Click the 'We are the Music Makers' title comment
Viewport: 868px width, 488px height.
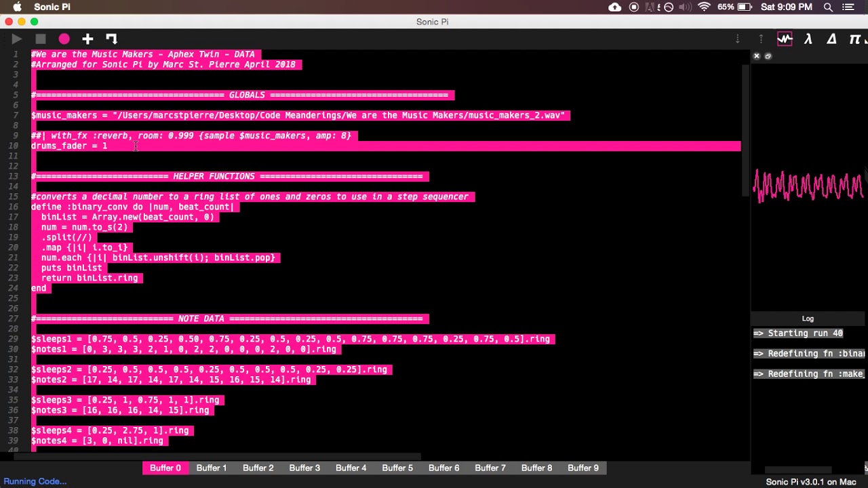(x=143, y=54)
